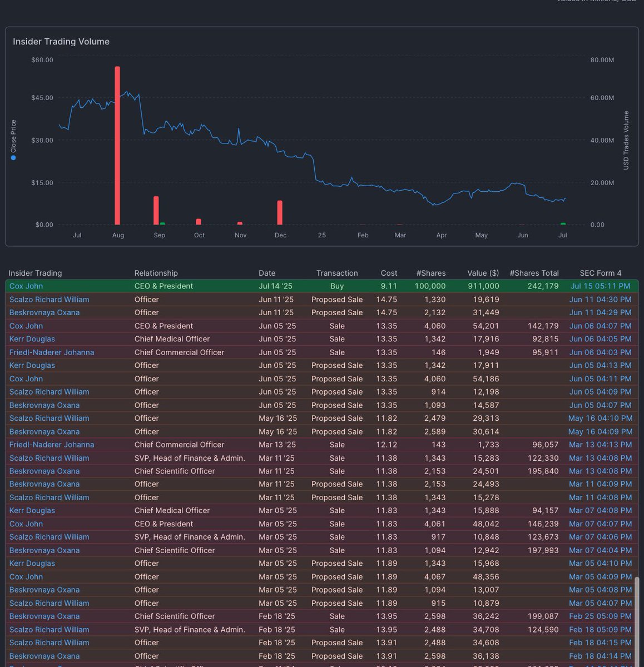Click the Buy transaction cell
This screenshot has height=667, width=644.
337,286
